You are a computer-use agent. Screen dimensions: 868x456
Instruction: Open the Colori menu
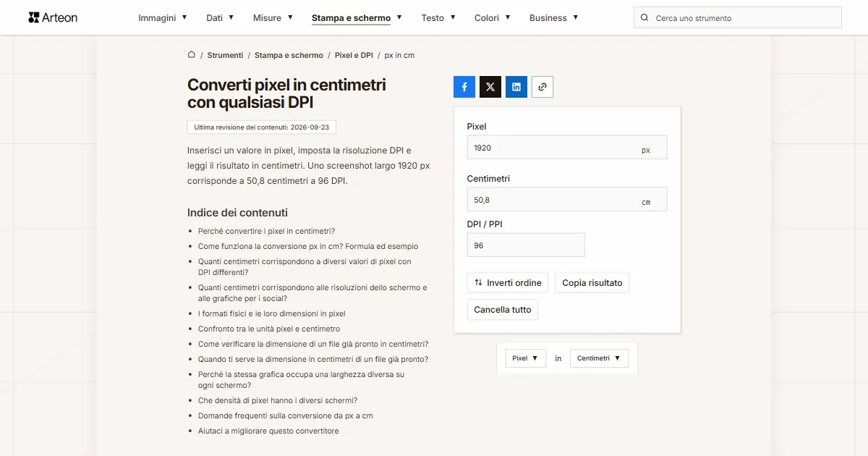point(493,17)
